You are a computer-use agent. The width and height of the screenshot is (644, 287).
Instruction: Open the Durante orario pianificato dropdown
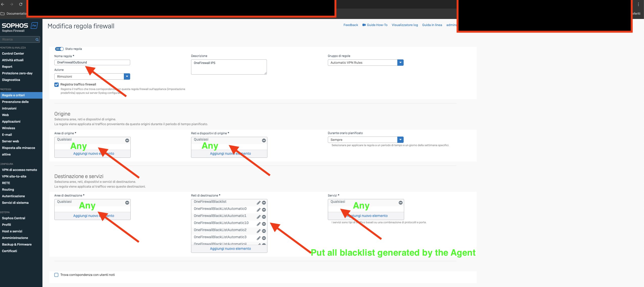365,140
